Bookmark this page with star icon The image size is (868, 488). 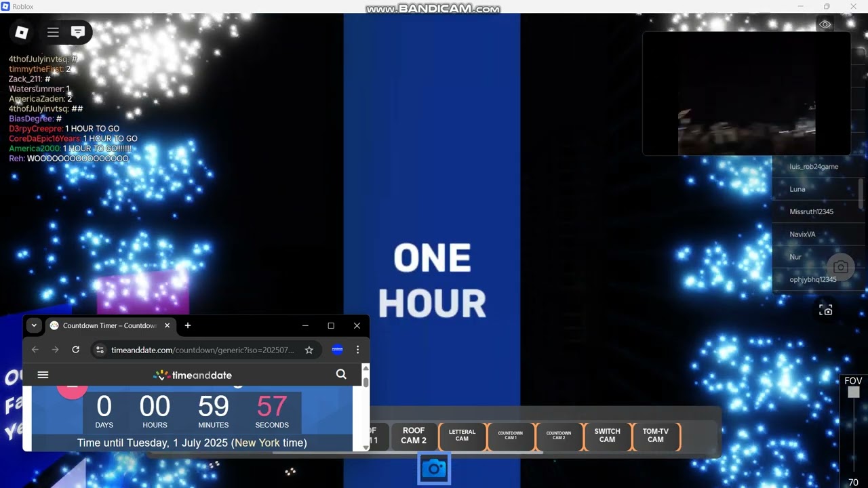tap(309, 350)
